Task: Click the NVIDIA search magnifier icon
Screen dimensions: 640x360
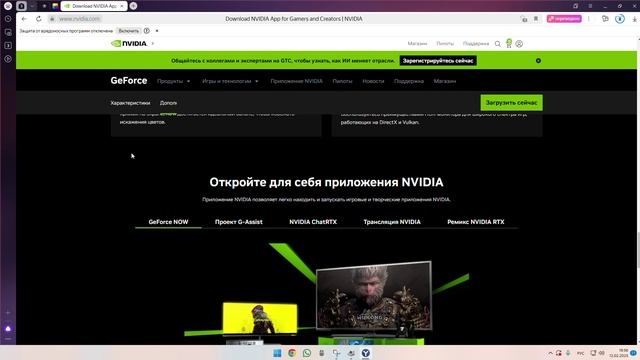Action: point(498,44)
